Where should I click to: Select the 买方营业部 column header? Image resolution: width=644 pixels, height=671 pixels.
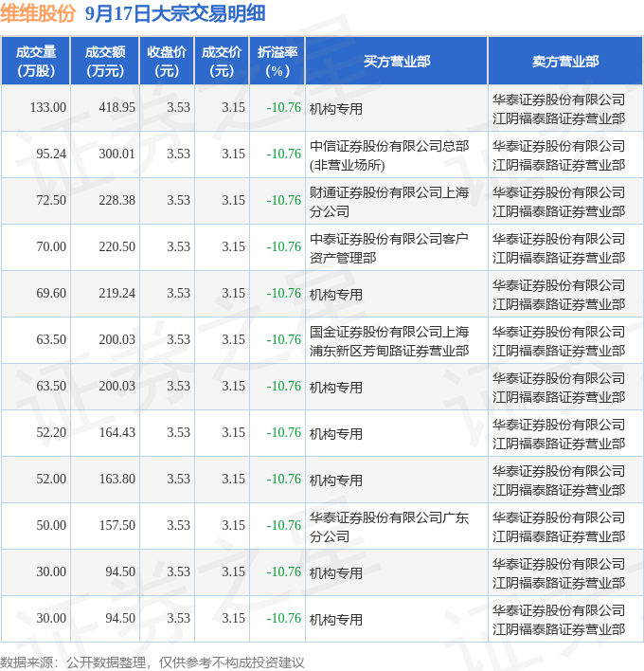click(397, 62)
